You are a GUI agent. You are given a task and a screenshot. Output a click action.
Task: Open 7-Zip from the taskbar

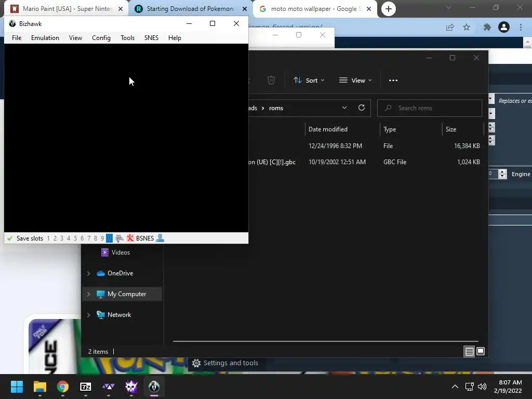[x=86, y=387]
